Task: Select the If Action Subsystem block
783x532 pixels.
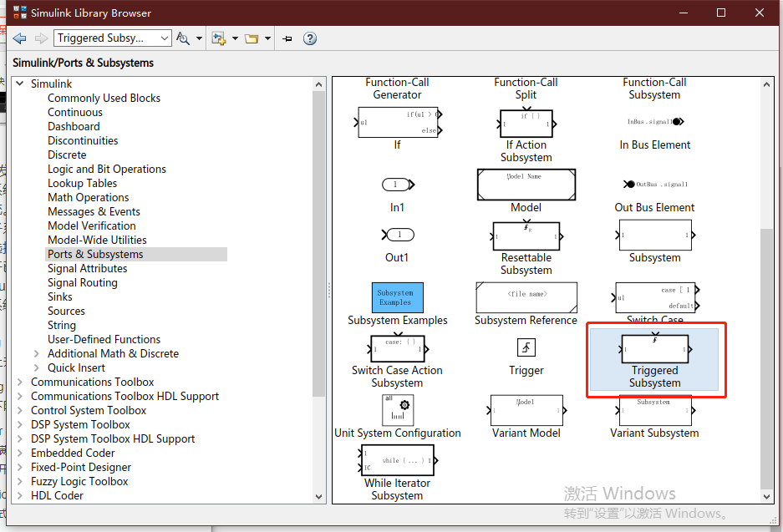Action: pos(526,123)
